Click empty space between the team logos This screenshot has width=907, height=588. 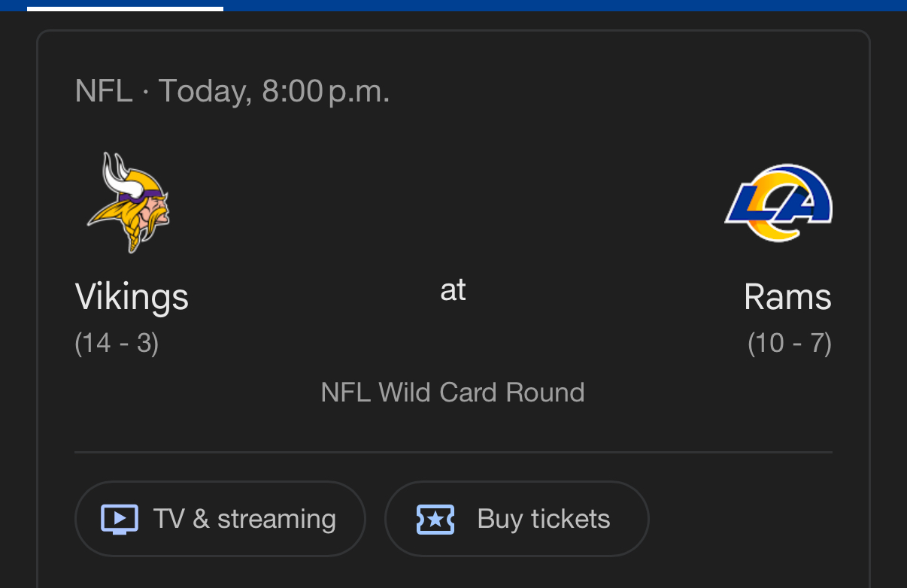click(451, 203)
